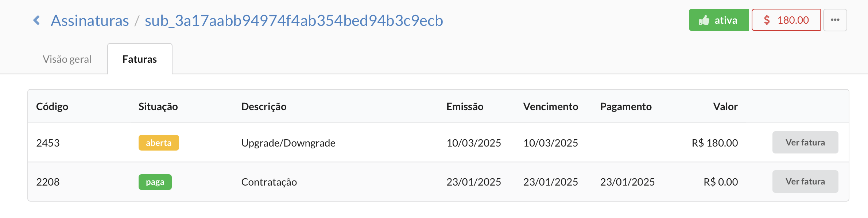Click the dollar sign icon
Image resolution: width=868 pixels, height=218 pixels.
coord(767,20)
